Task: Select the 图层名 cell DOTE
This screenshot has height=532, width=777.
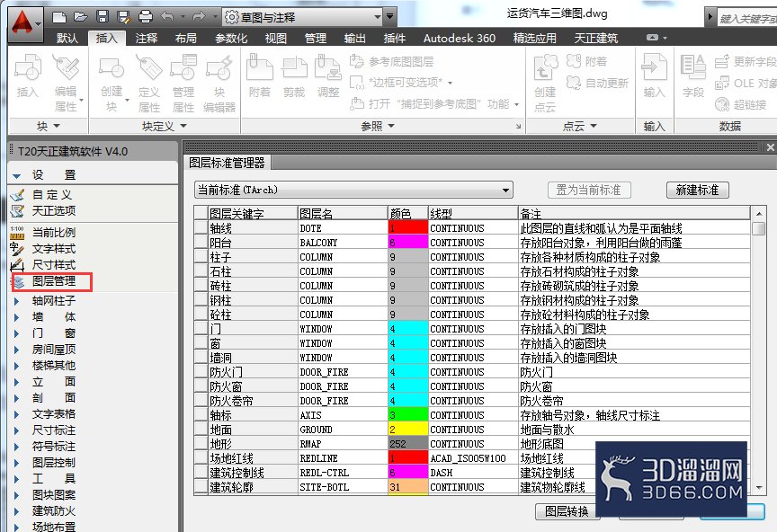Action: [x=343, y=228]
